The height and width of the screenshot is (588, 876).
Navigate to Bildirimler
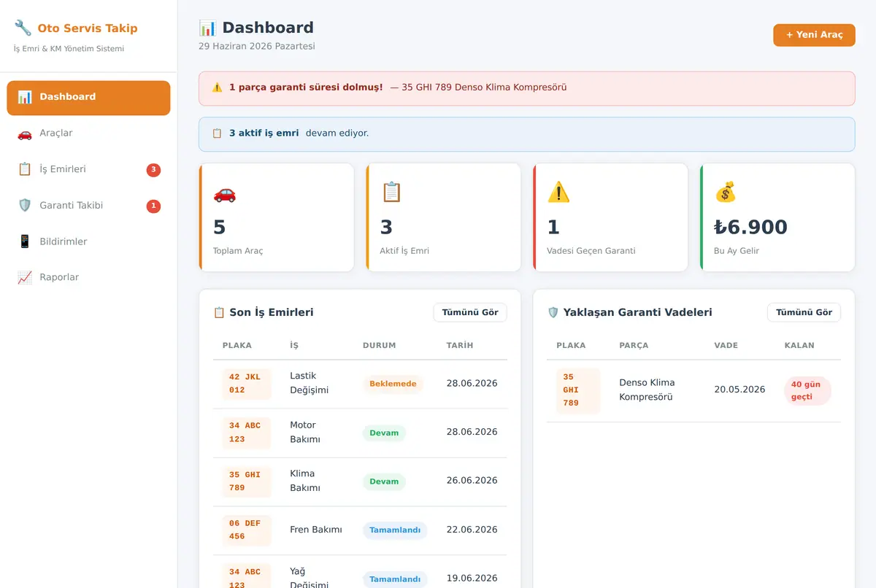click(88, 241)
